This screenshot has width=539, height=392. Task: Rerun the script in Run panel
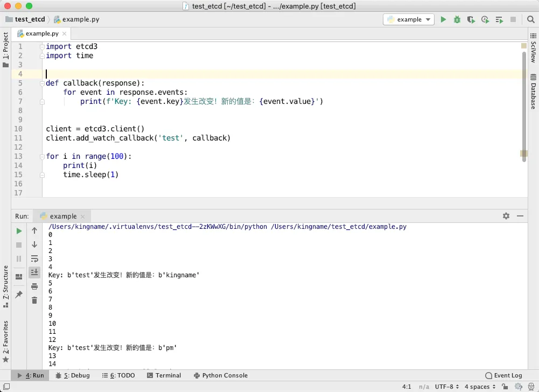pyautogui.click(x=19, y=231)
